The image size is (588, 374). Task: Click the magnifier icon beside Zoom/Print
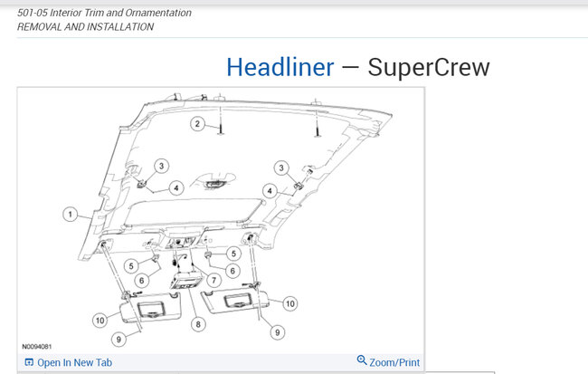362,360
